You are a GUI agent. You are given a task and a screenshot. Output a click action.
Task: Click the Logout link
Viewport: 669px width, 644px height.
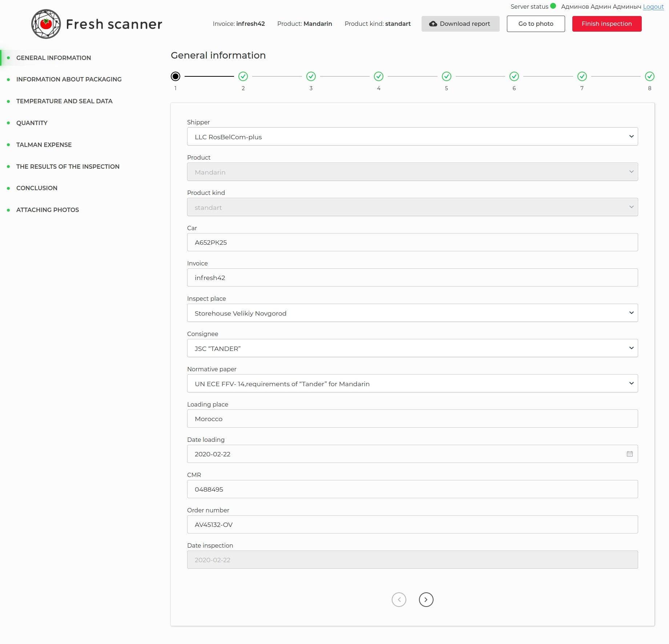(x=653, y=7)
